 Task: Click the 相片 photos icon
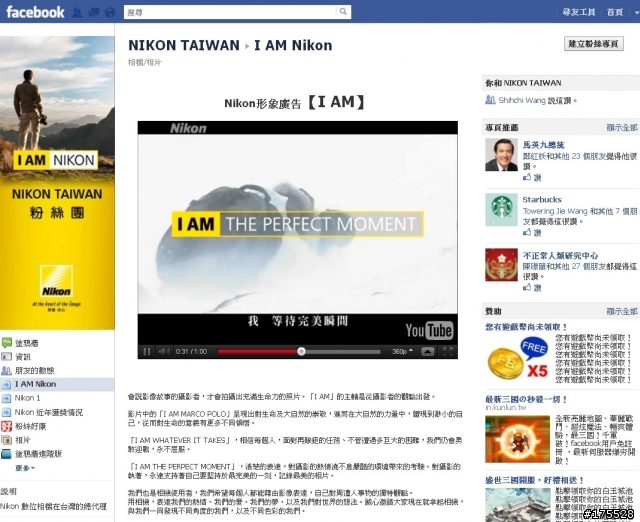[7, 440]
